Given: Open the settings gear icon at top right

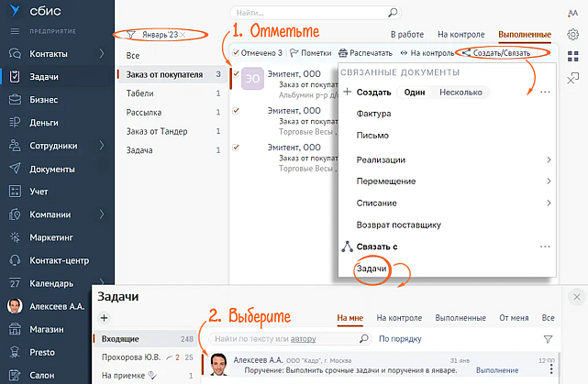Looking at the screenshot, I should click(x=572, y=34).
